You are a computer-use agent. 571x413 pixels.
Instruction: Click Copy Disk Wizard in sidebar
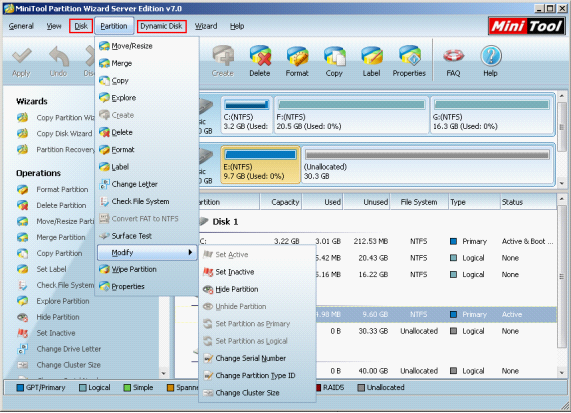(x=64, y=134)
